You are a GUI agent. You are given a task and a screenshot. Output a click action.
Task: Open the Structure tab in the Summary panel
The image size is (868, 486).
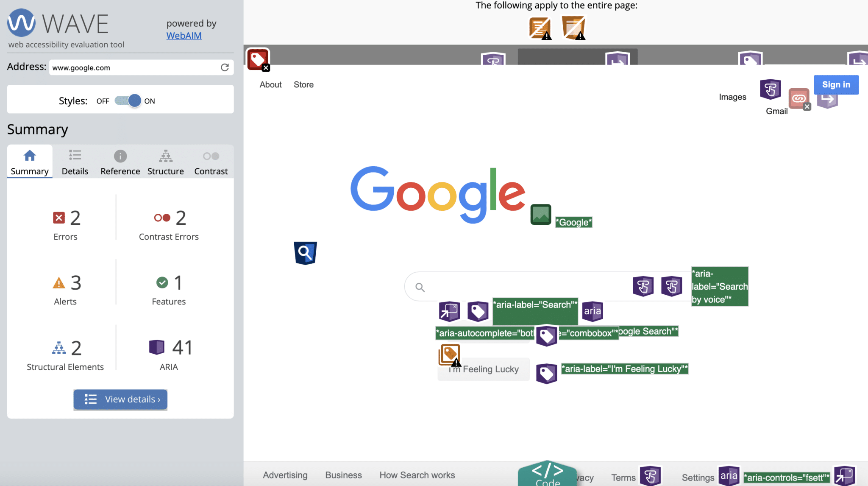click(x=165, y=162)
